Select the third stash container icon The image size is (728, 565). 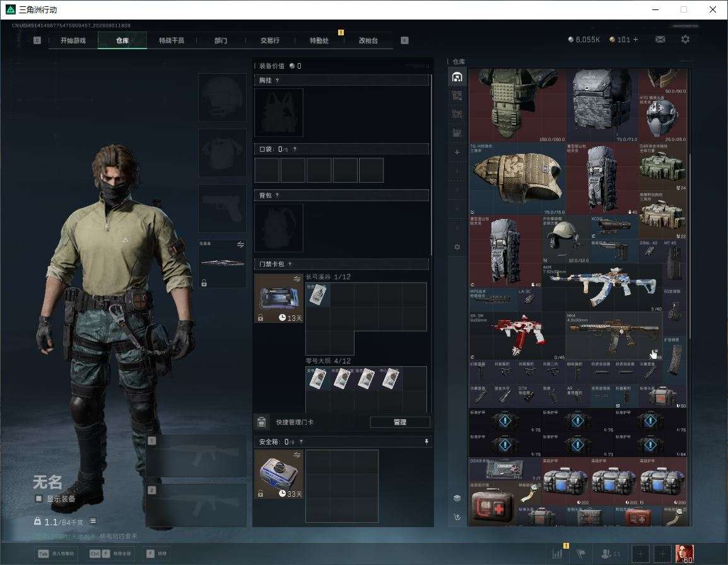point(457,114)
